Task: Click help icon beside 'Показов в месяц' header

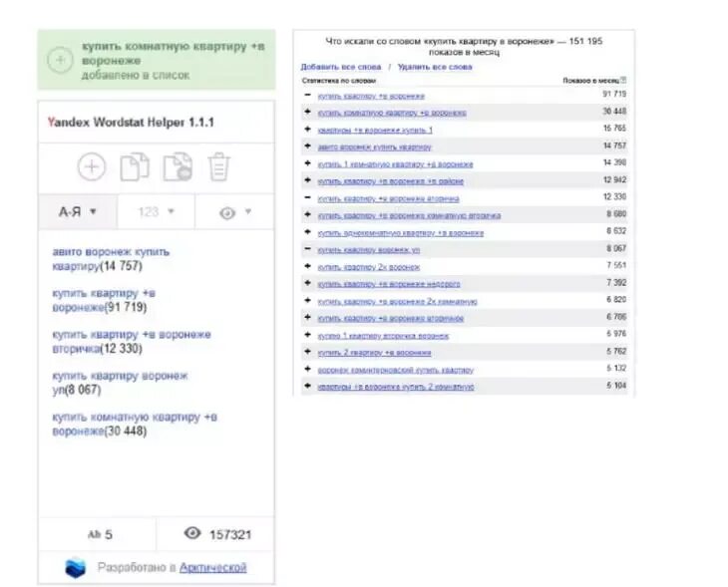Action: click(x=623, y=80)
